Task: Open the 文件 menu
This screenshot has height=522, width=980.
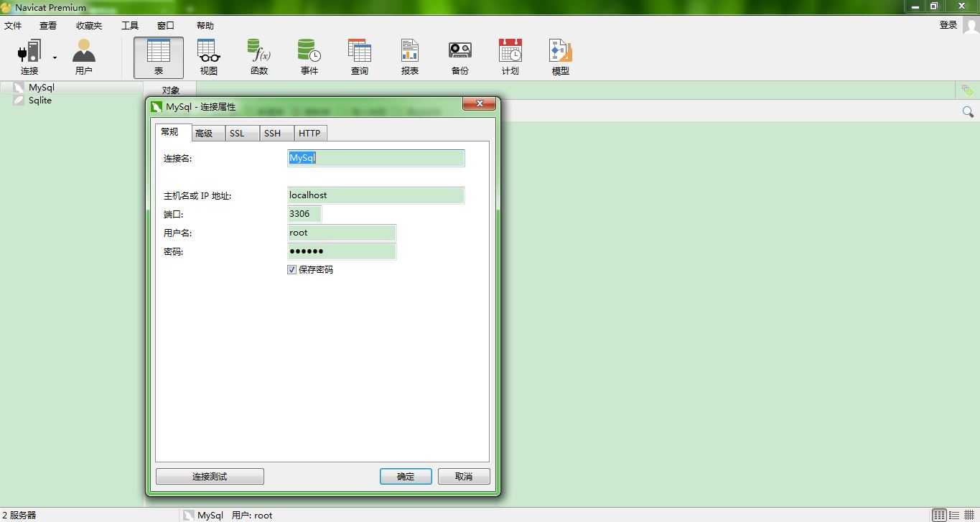Action: tap(13, 25)
